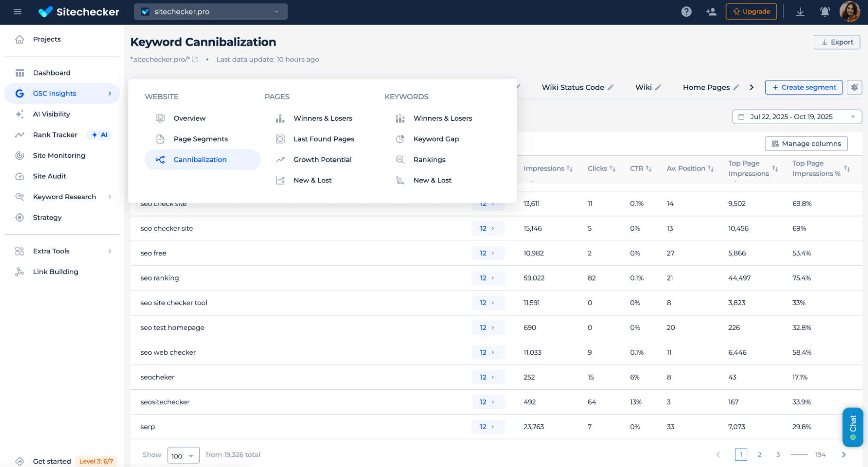Open Growth Potential under Pages
Screen dimensions: 868x467
(322, 160)
